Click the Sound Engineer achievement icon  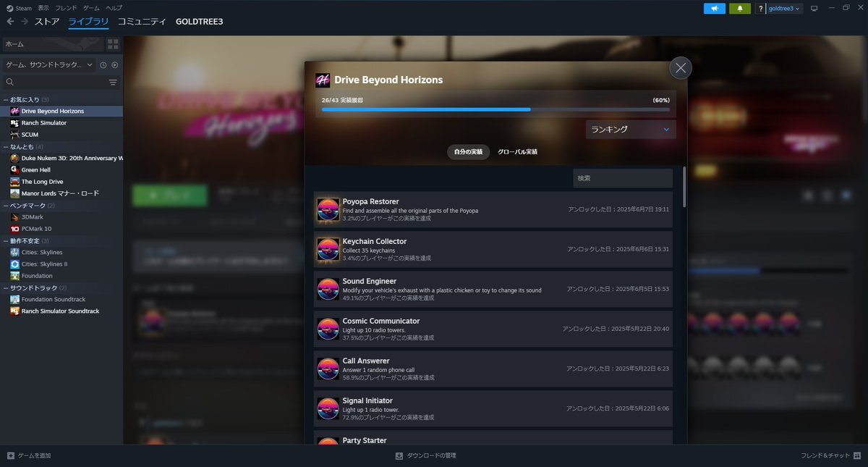tap(328, 290)
